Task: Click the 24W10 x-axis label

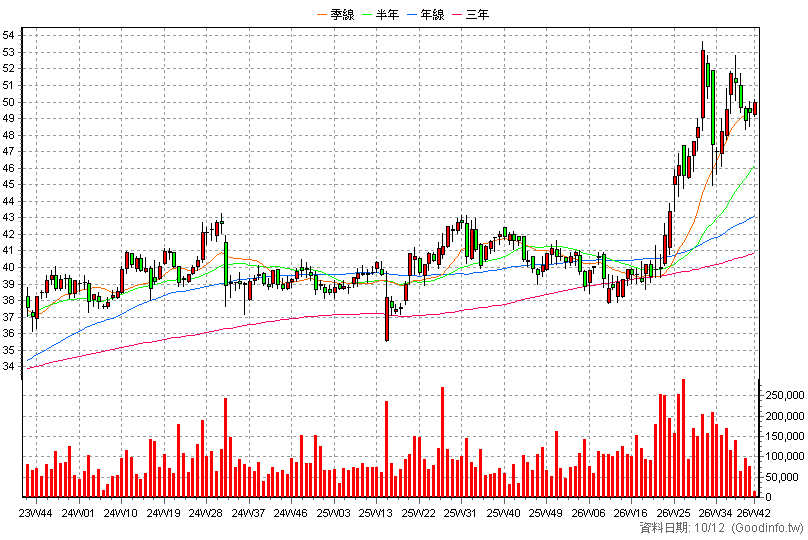Action: tap(121, 513)
